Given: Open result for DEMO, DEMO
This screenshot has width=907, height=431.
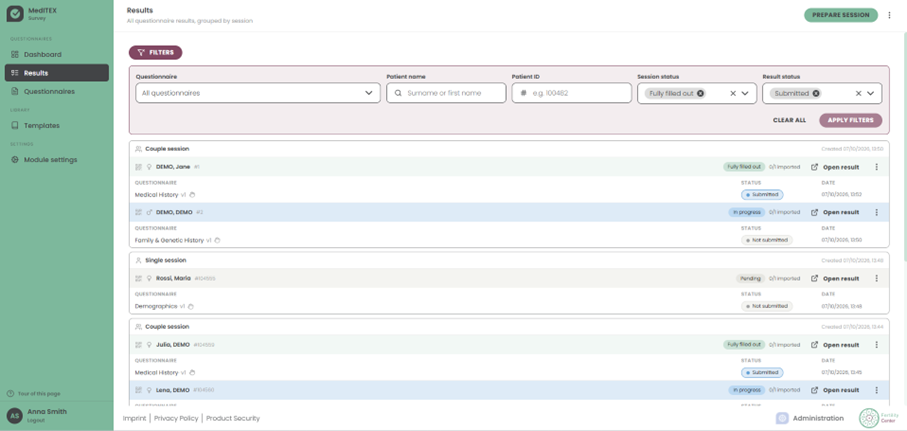Looking at the screenshot, I should point(835,212).
